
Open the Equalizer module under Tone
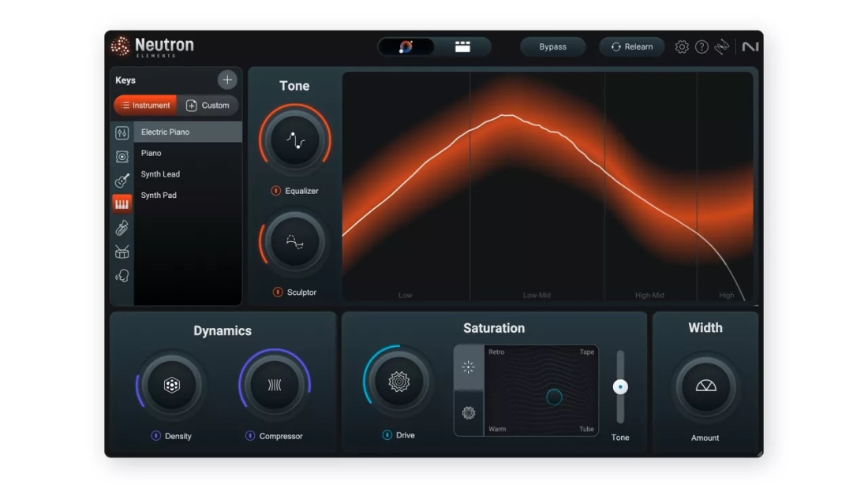tap(294, 140)
